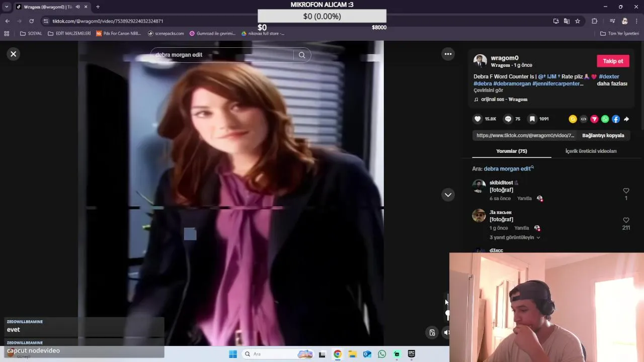Click the video search field with debra morgan edit
644x362 pixels.
click(x=221, y=55)
